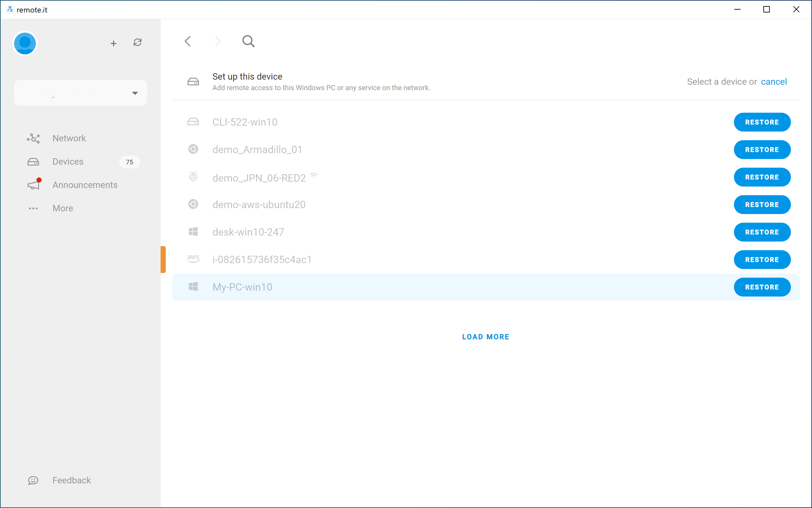Restore the demo-aws-ubuntu20 device
The width and height of the screenshot is (812, 508).
[x=762, y=205]
